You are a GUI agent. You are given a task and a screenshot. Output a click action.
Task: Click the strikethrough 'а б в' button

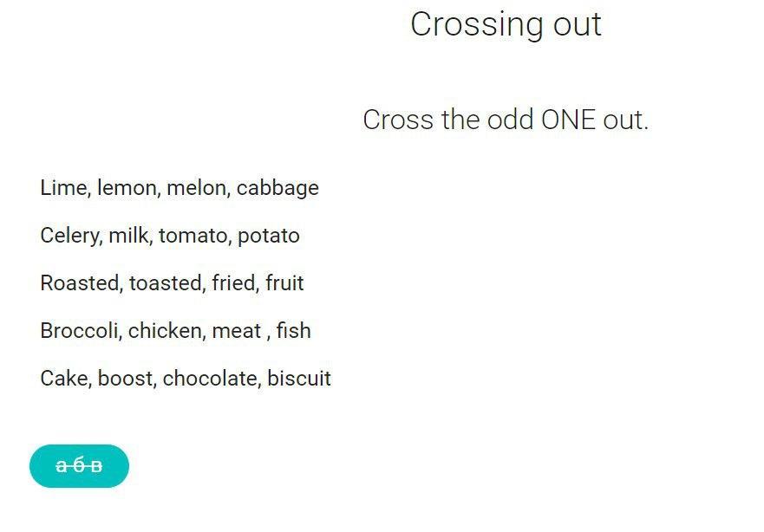coord(79,466)
